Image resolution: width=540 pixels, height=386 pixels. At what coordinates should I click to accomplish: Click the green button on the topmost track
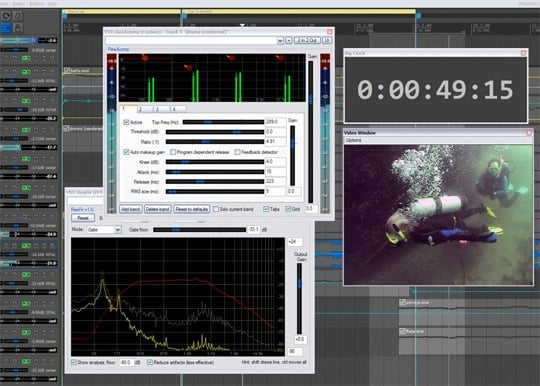tap(26, 58)
